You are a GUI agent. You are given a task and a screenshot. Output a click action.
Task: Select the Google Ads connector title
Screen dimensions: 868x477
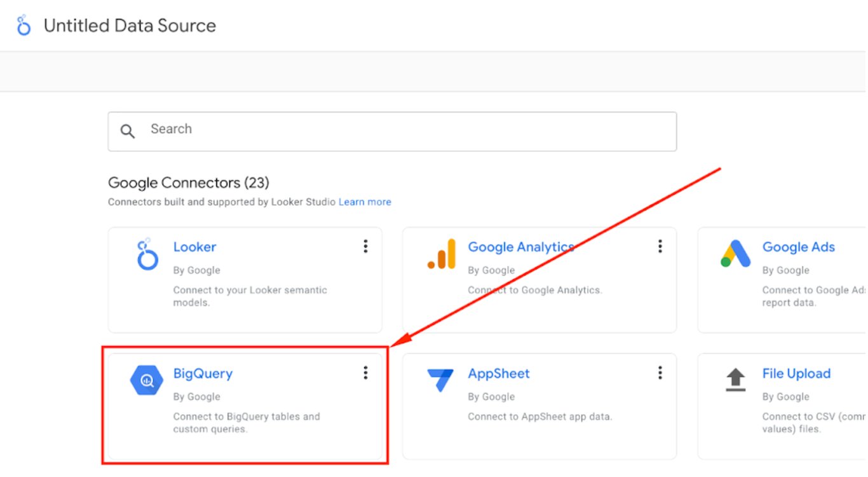click(x=799, y=247)
